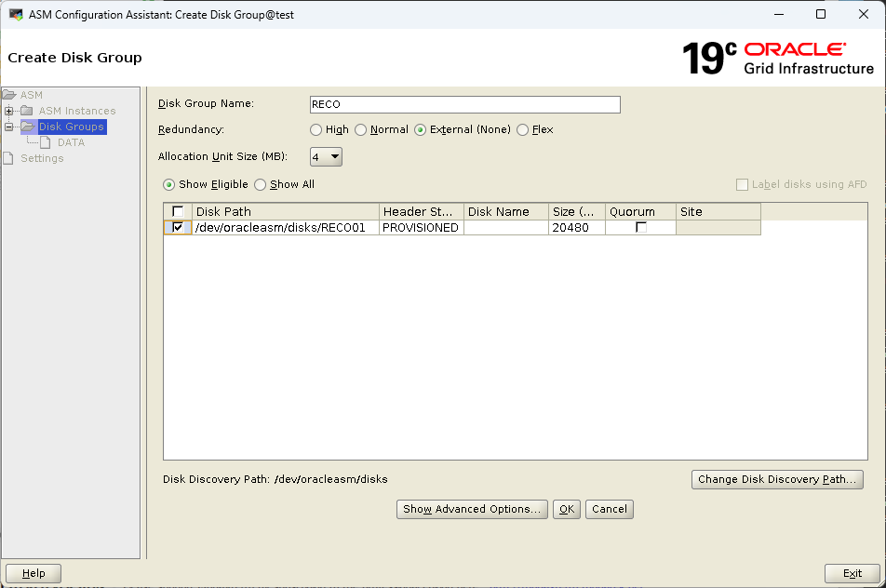The width and height of the screenshot is (886, 588).
Task: Click the Disk Discovery Path text
Action: [275, 479]
